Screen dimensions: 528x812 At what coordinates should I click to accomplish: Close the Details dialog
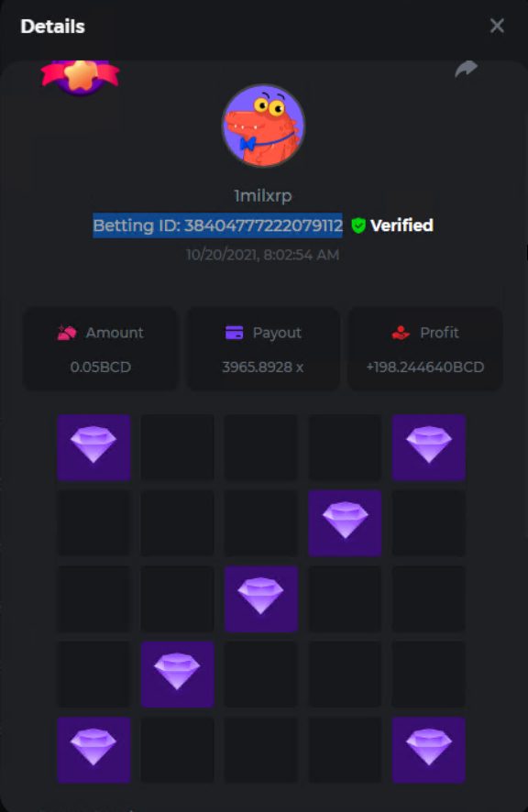coord(497,26)
